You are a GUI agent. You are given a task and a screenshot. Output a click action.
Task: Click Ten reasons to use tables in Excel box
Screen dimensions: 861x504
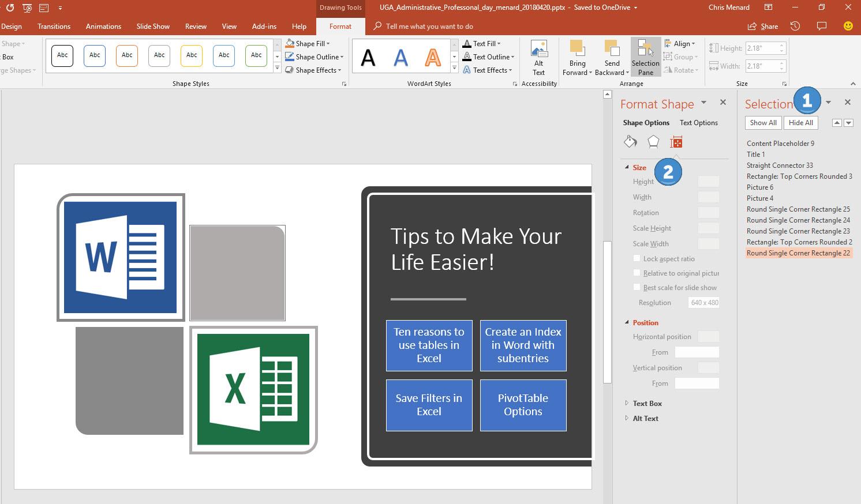[x=429, y=345]
